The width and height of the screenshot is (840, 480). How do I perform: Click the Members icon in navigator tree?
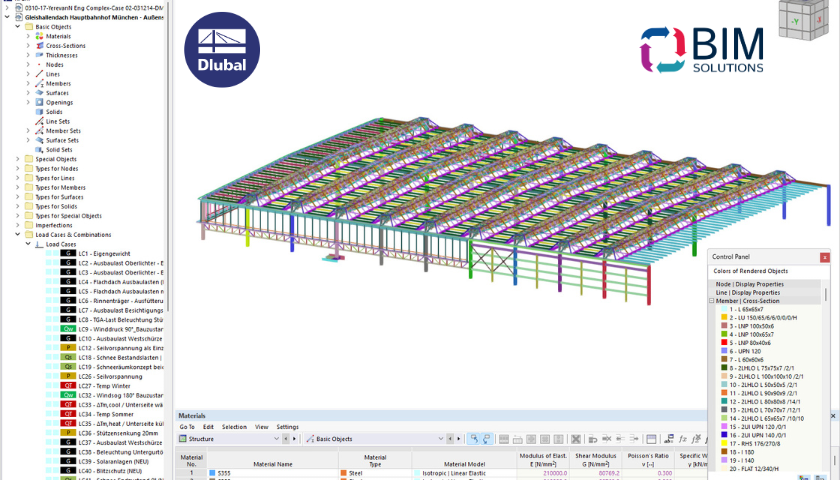point(39,84)
